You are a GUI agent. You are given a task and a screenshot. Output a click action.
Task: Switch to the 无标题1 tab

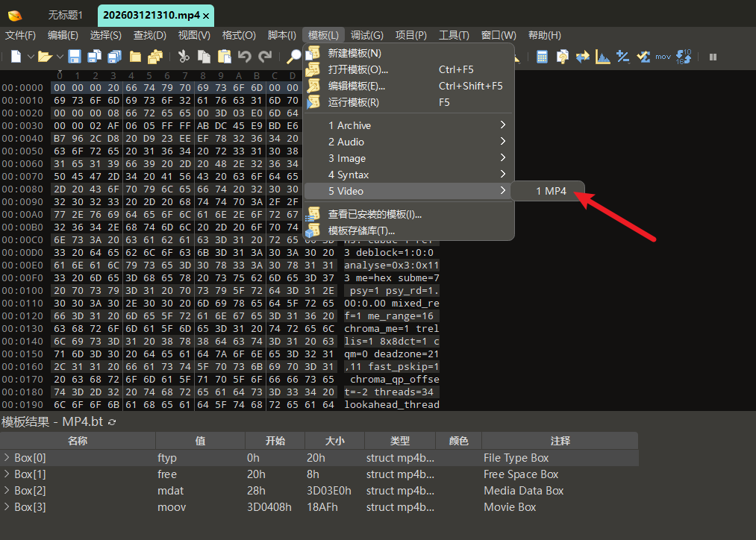[x=66, y=15]
